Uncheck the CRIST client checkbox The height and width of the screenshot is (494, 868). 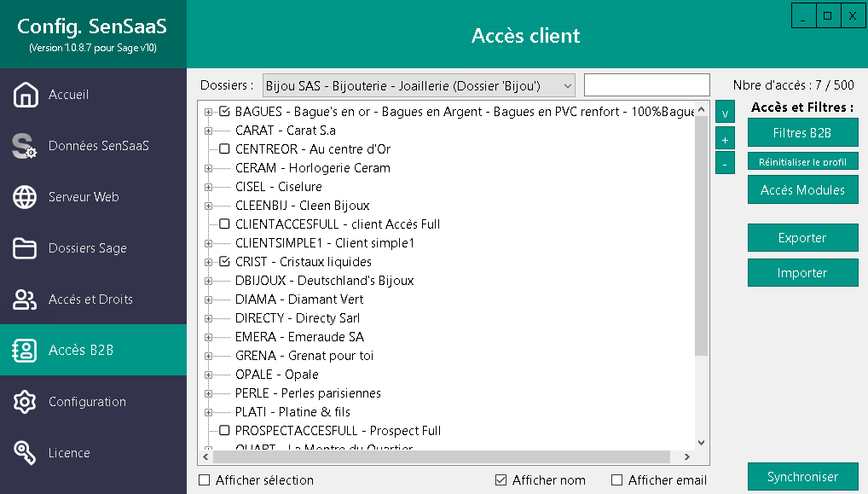tap(224, 261)
